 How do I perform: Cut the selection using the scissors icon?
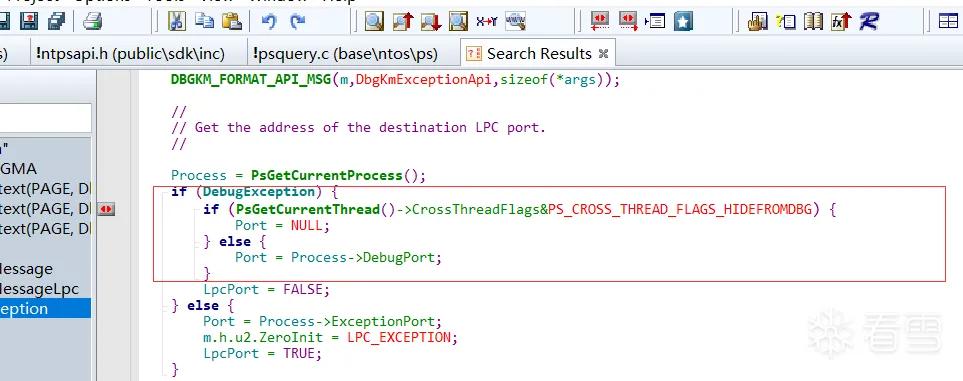[177, 22]
